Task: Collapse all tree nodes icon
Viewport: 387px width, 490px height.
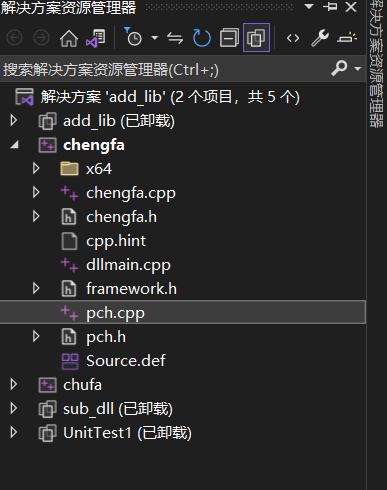Action: click(229, 38)
